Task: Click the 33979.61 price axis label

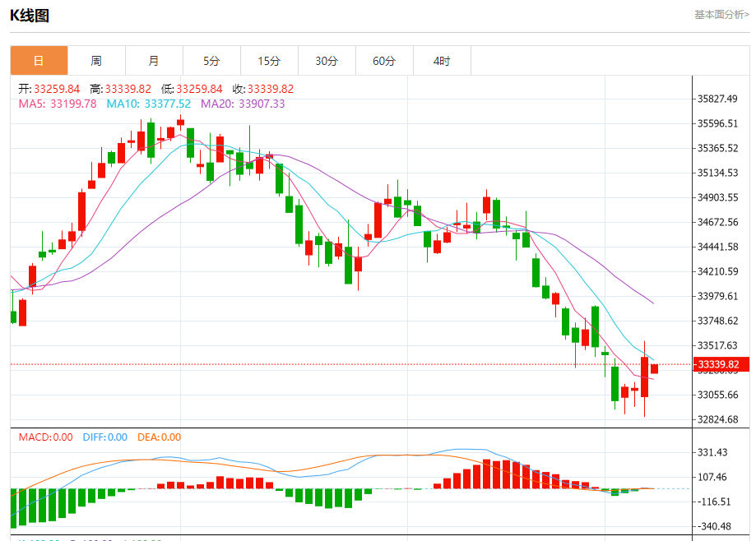Action: tap(718, 296)
